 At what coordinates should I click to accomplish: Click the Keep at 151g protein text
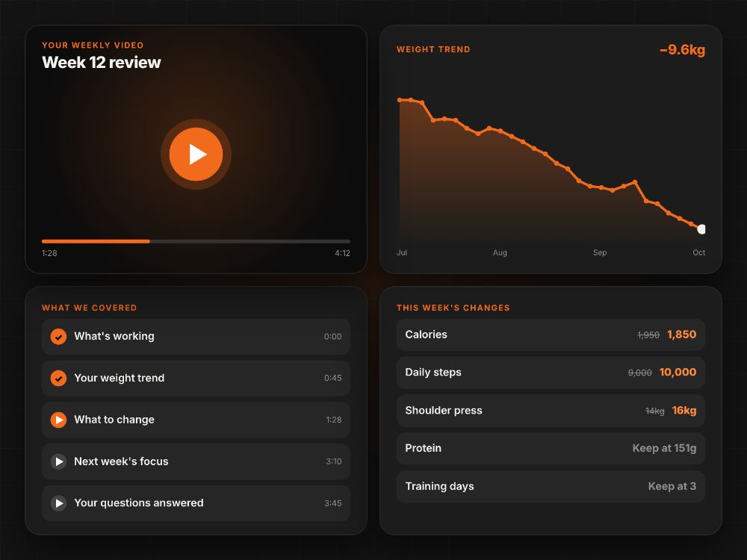point(664,448)
